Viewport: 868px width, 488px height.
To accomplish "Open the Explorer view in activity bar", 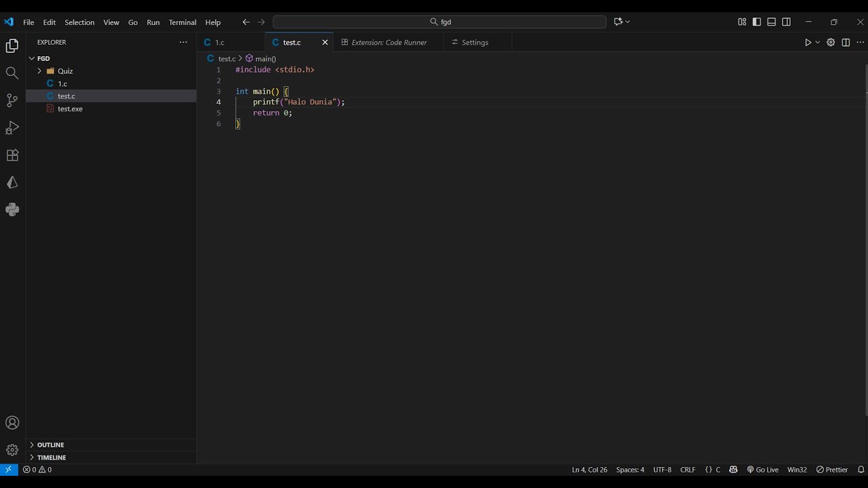I will (12, 46).
